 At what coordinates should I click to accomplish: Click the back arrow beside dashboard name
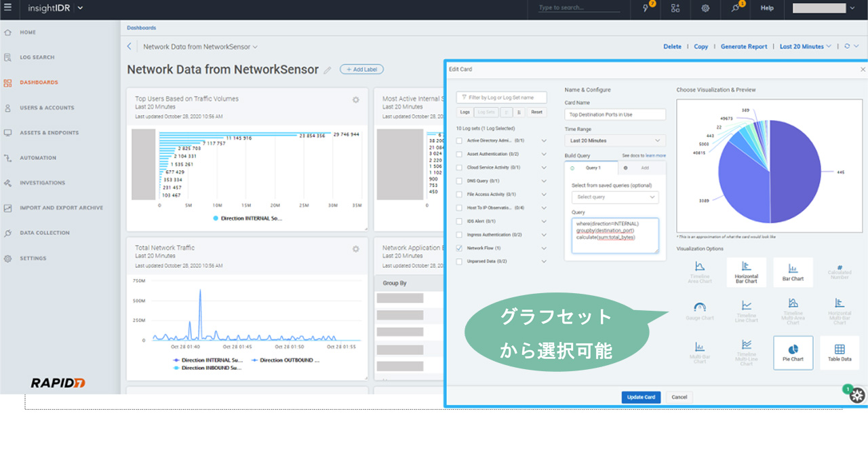click(130, 47)
